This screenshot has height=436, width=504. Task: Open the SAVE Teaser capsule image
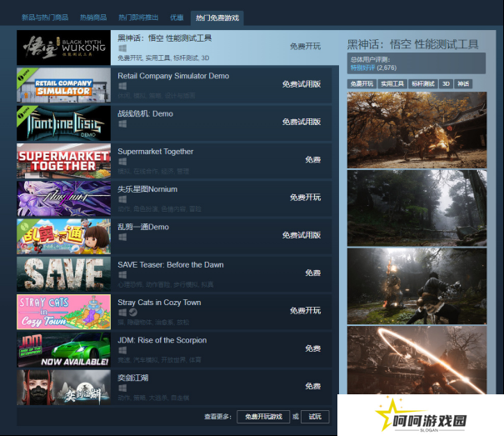pyautogui.click(x=63, y=273)
